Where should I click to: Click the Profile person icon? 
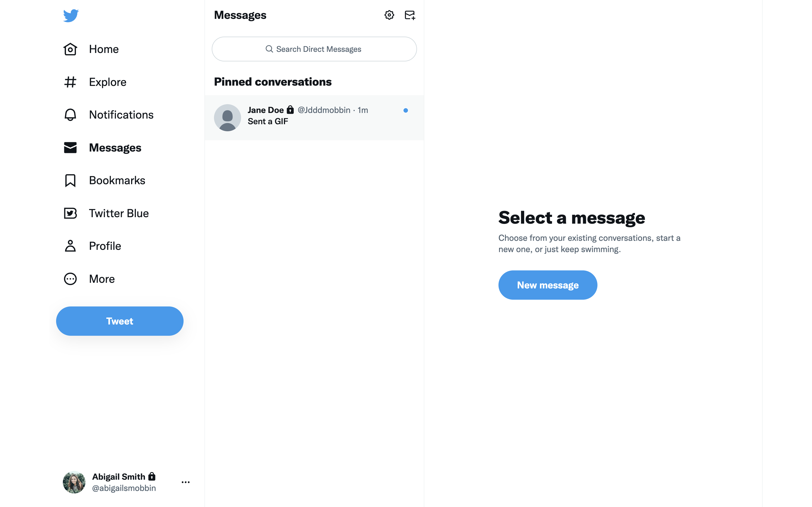(70, 246)
